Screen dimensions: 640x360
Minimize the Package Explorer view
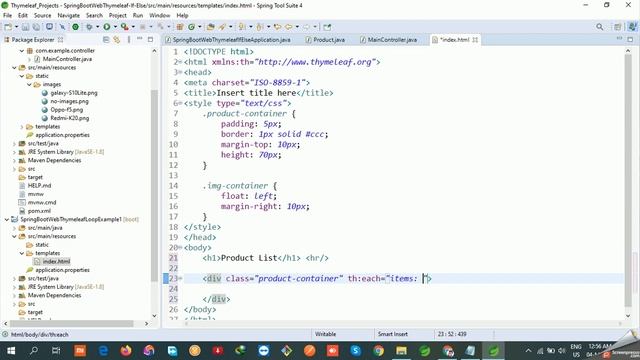pyautogui.click(x=140, y=39)
